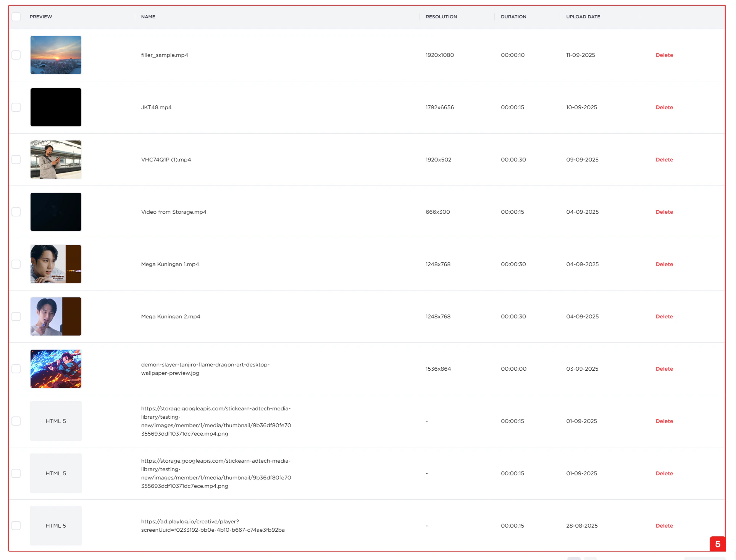Check the select-all checkbox in header
This screenshot has height=560, width=736.
coord(16,16)
